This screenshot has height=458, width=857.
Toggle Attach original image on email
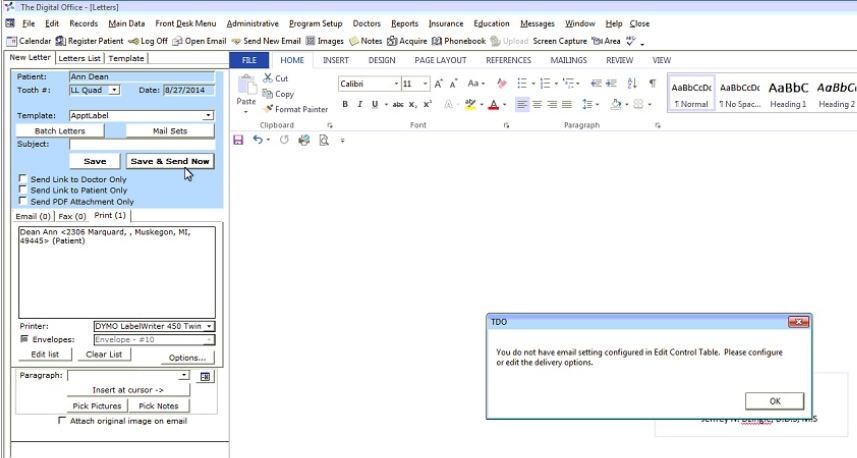[x=63, y=421]
